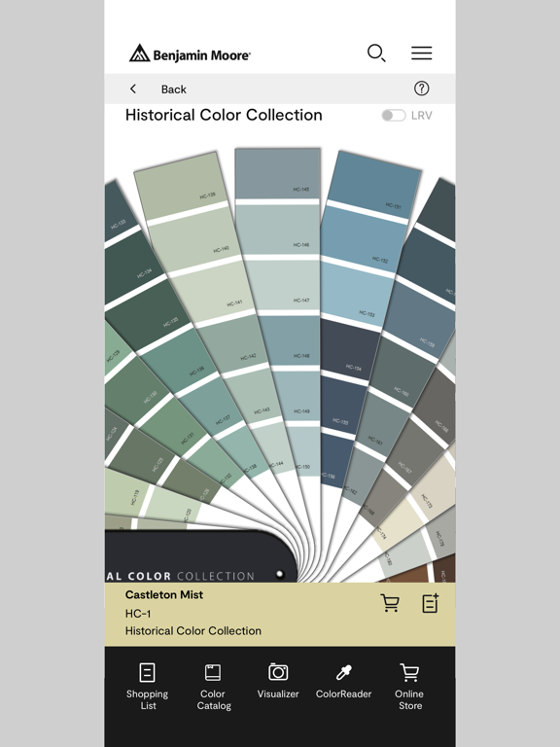Open the Visualizer tab
This screenshot has height=747, width=560.
coord(278,680)
